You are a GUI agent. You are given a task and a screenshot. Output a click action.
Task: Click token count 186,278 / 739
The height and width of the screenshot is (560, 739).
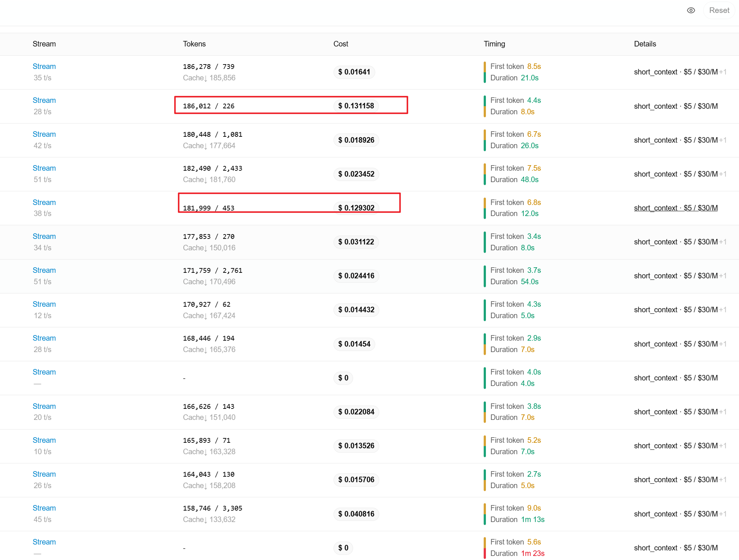point(209,67)
